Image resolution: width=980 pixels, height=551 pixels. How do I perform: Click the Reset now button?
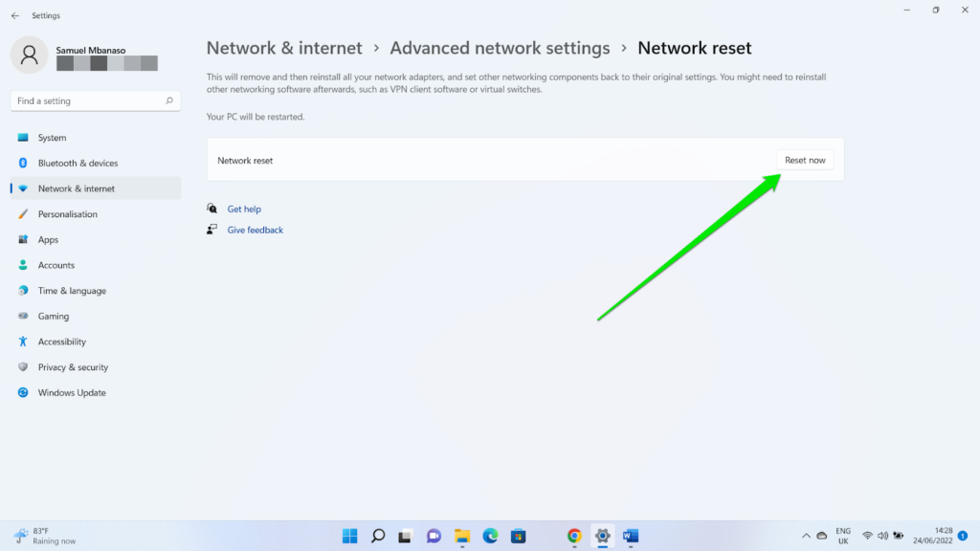tap(805, 160)
